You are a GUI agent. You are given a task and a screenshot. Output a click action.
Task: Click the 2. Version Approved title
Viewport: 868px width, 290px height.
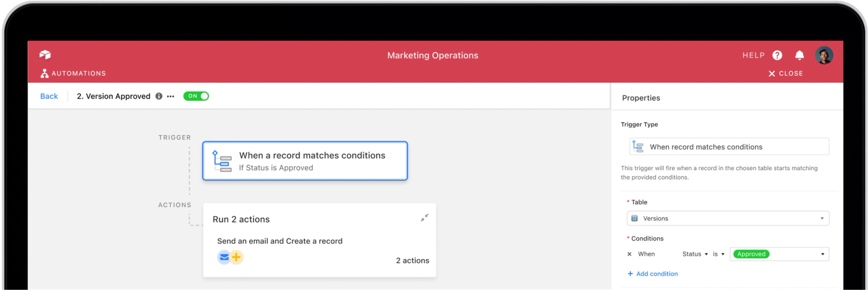[x=113, y=96]
